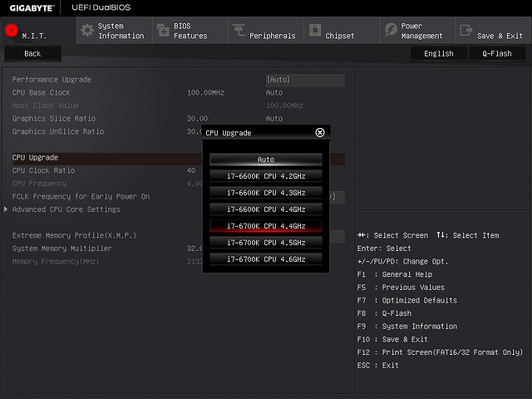This screenshot has width=532, height=399.
Task: Open Performance Upgrade [Auto] dropdown
Action: (305, 80)
